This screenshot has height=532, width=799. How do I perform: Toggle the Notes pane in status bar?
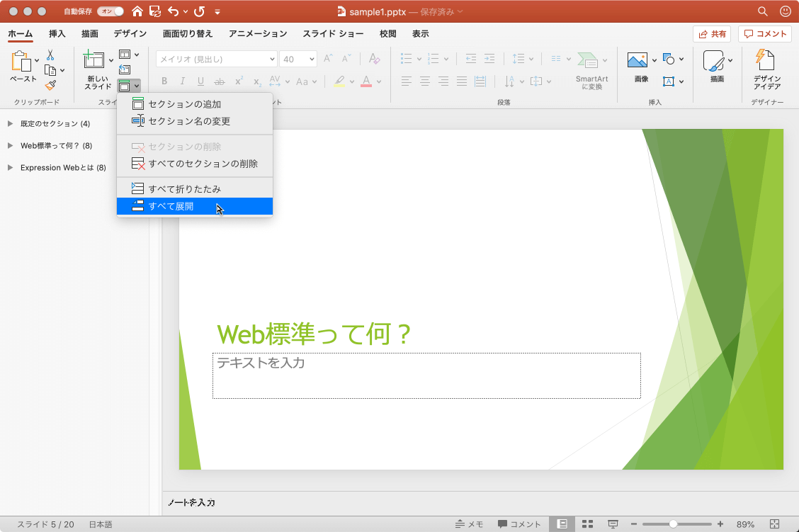(x=469, y=523)
